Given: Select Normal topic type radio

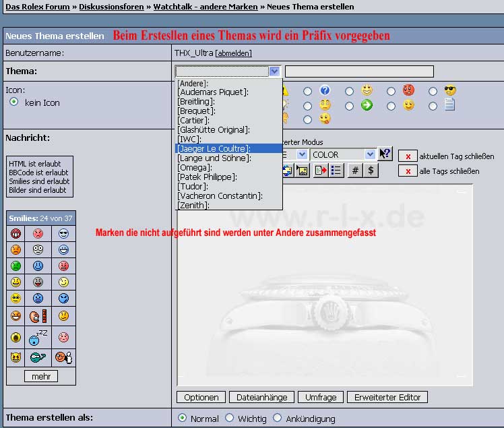Looking at the screenshot, I should click(182, 418).
